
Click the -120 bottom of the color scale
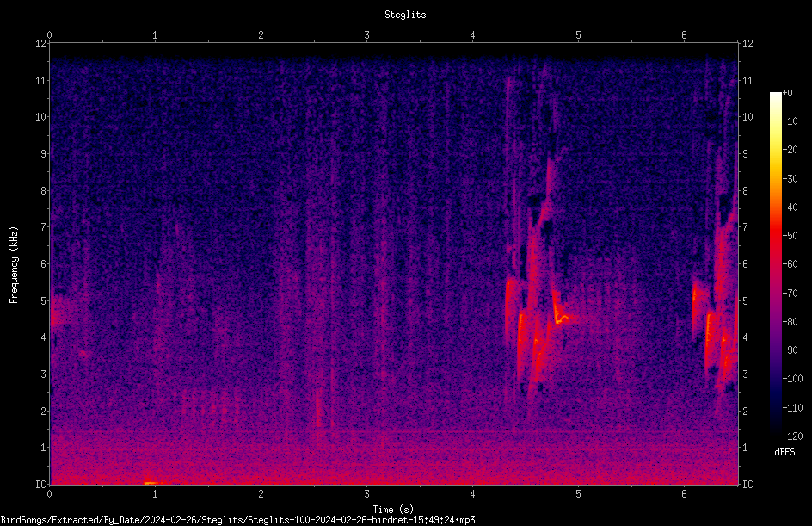tap(792, 436)
